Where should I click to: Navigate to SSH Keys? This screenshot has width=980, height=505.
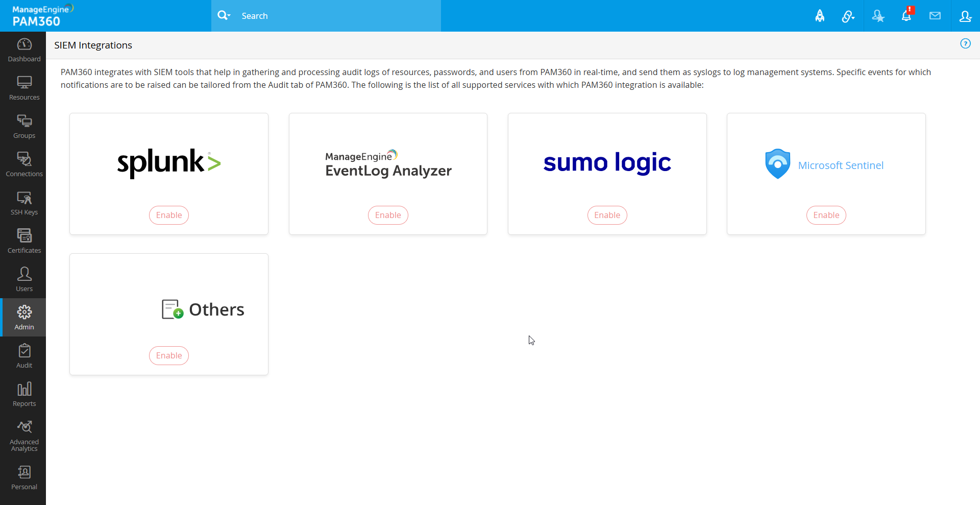click(x=24, y=203)
